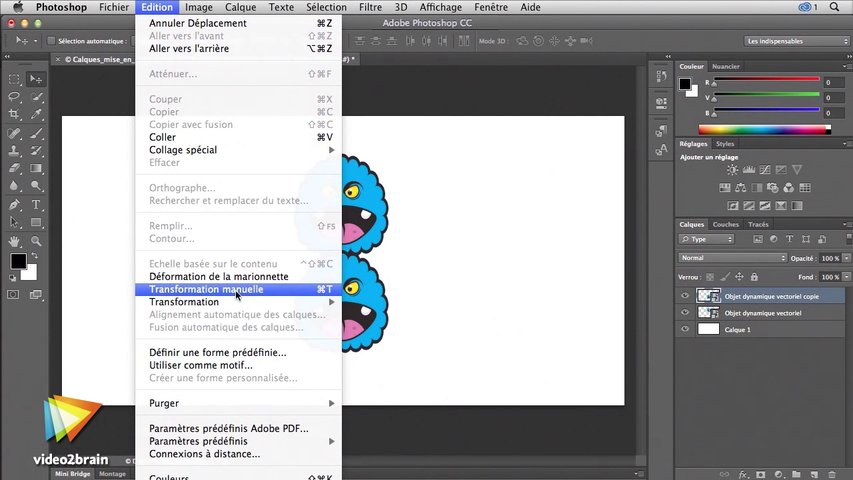Screen dimensions: 853x480
Task: Open the layer filter Type dropdown
Action: point(706,239)
